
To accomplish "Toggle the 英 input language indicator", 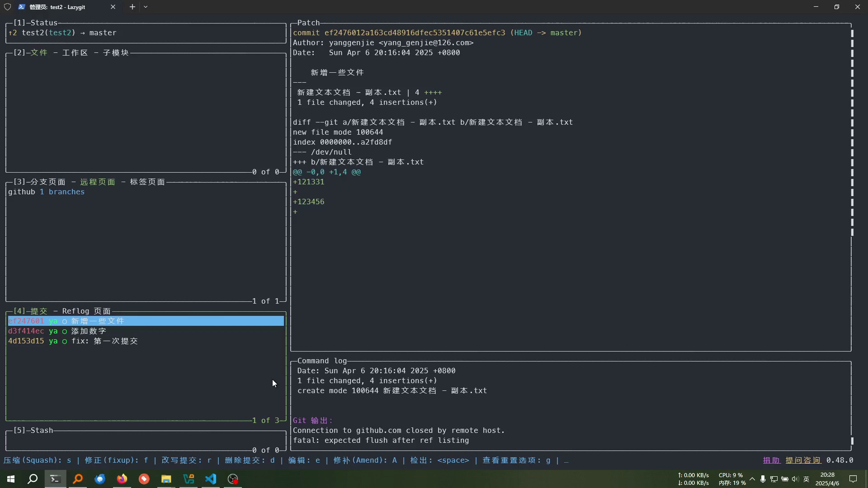I will 806,479.
